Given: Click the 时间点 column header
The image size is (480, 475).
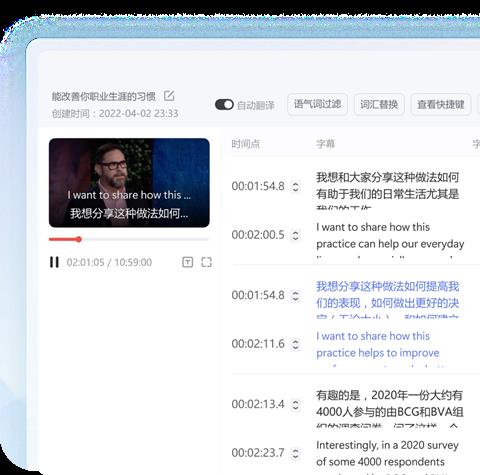Looking at the screenshot, I should 246,144.
